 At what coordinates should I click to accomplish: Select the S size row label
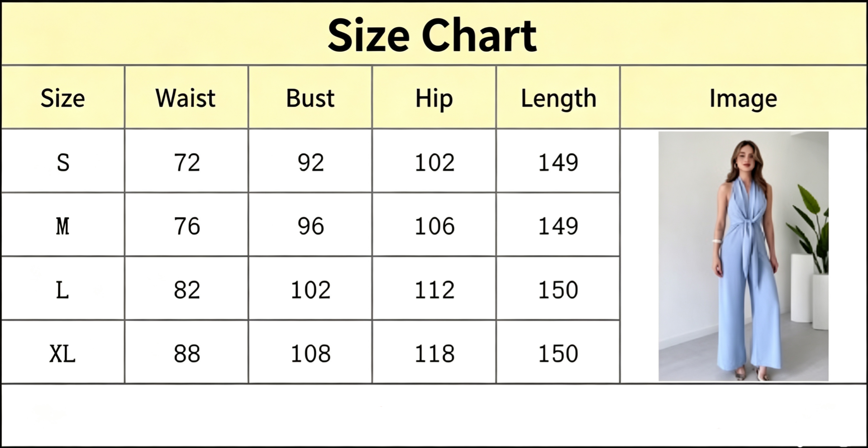(63, 162)
